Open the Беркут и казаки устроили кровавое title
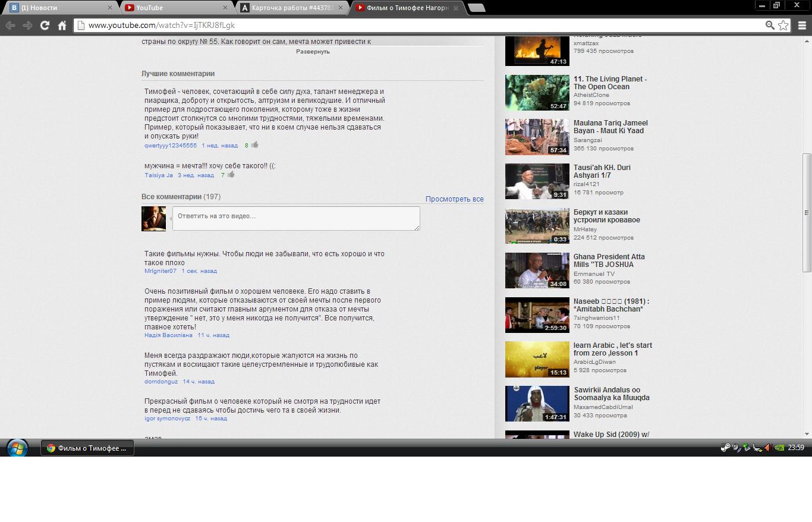This screenshot has width=812, height=522. pyautogui.click(x=607, y=216)
